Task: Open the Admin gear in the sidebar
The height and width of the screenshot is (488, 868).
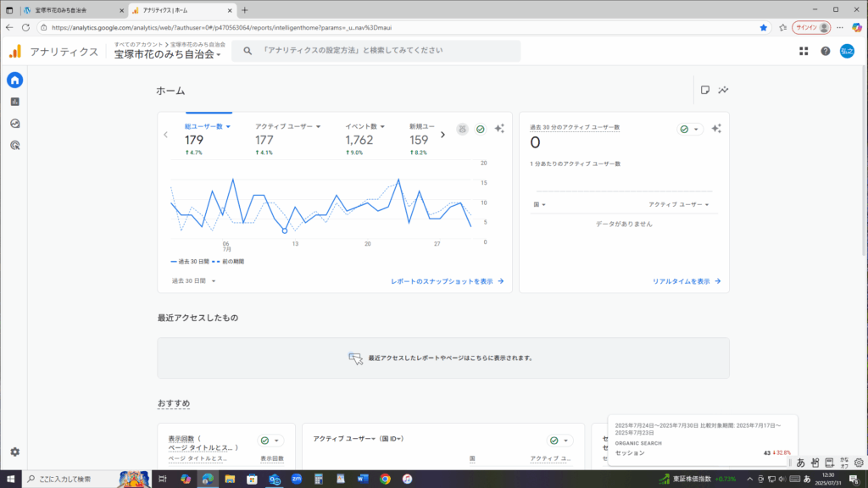Action: coord(15,452)
